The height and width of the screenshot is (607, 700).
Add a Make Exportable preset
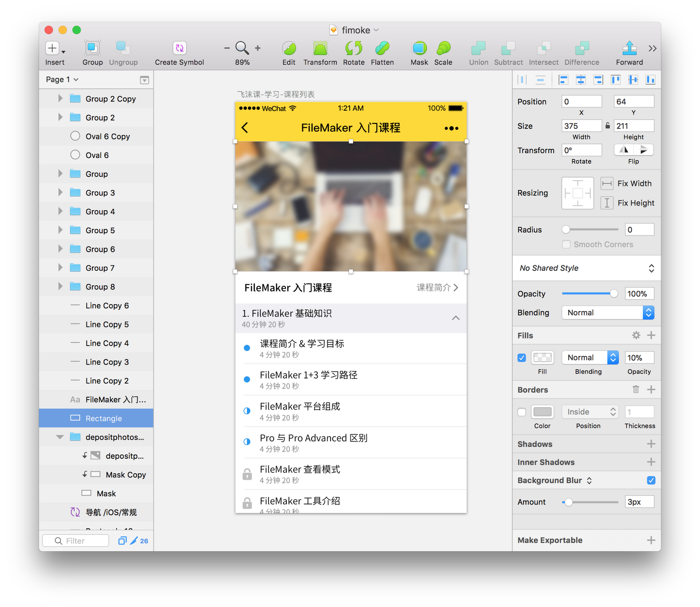tap(651, 540)
